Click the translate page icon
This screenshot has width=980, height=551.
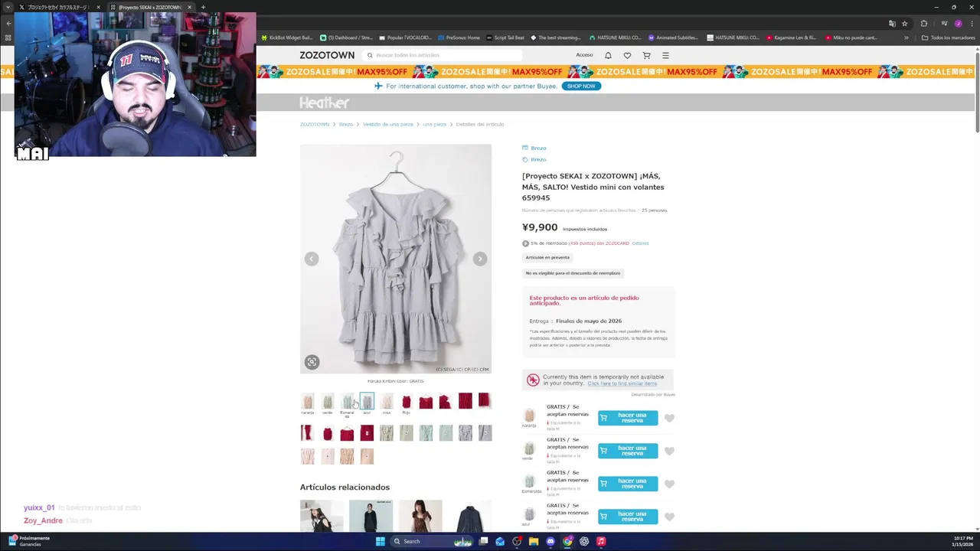click(892, 23)
